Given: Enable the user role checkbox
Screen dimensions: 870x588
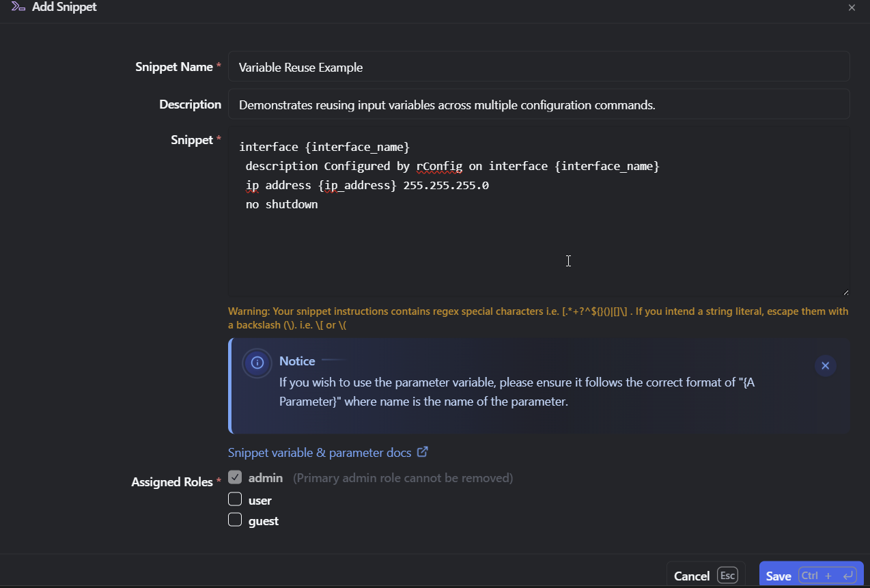Looking at the screenshot, I should coord(235,499).
